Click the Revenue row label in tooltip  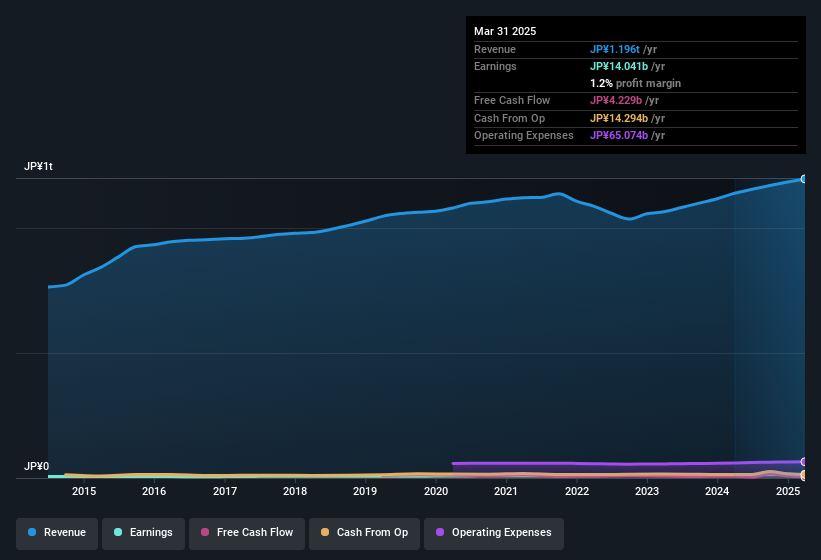pyautogui.click(x=495, y=49)
